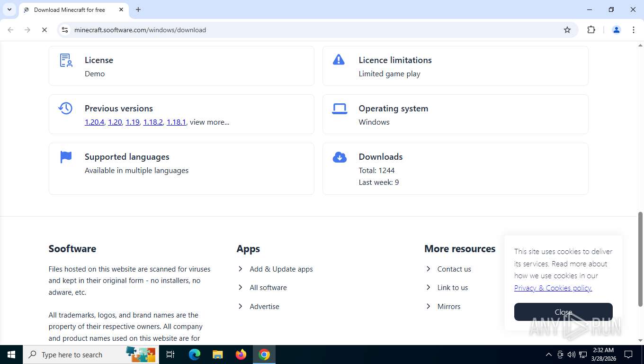644x364 pixels.
Task: Click the 'Total: 1244' downloads text
Action: pos(376,170)
